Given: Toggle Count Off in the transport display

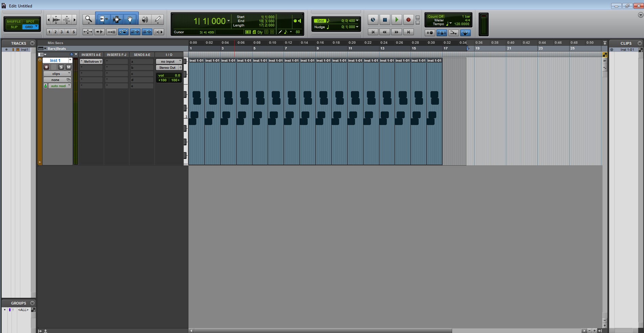Looking at the screenshot, I should [436, 16].
